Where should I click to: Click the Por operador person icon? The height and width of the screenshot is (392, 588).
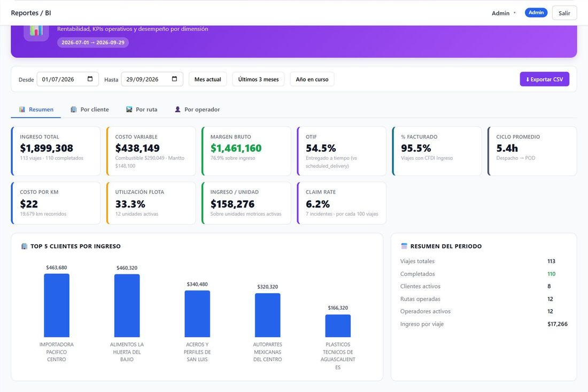click(x=178, y=110)
